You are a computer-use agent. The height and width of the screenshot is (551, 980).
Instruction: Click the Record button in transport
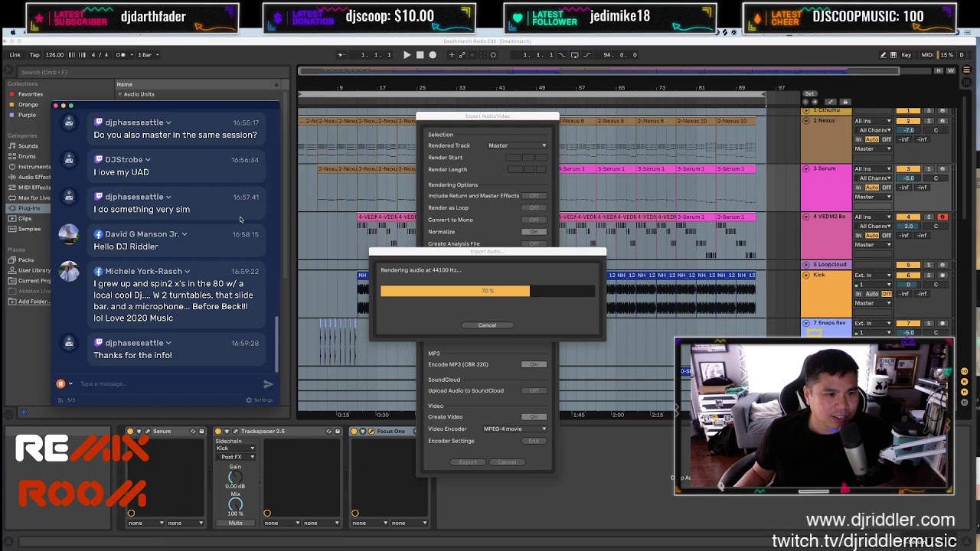tap(433, 55)
